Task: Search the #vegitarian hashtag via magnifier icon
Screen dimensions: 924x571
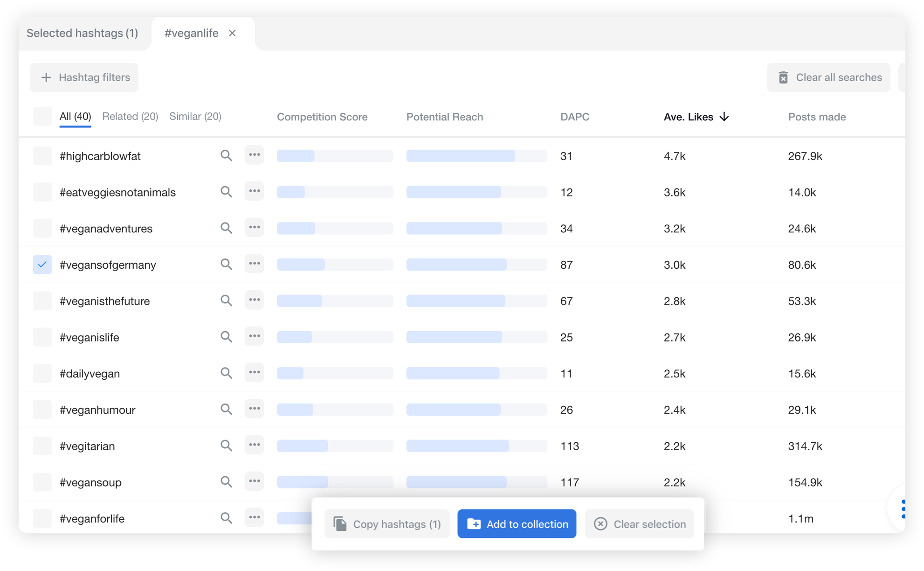Action: [x=226, y=446]
